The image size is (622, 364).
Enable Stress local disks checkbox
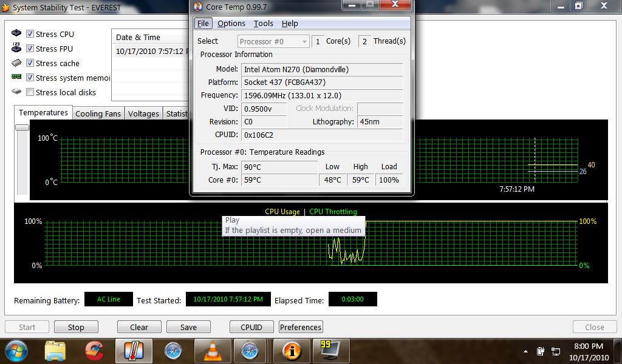pyautogui.click(x=30, y=92)
